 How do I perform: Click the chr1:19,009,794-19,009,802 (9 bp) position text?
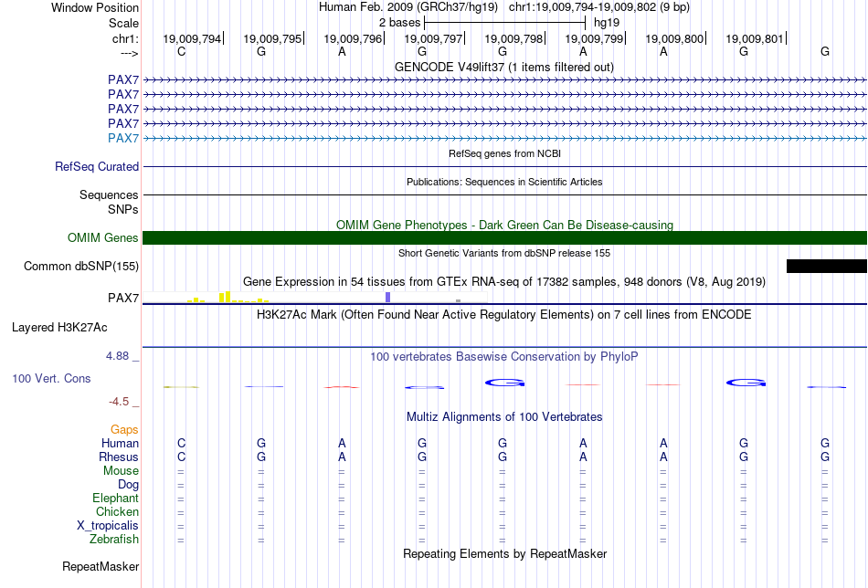[x=599, y=7]
